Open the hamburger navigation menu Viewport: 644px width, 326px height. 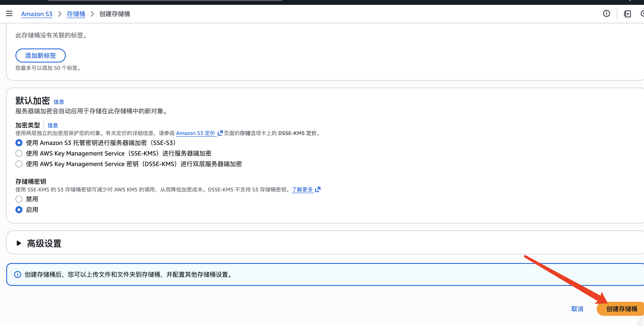click(9, 13)
